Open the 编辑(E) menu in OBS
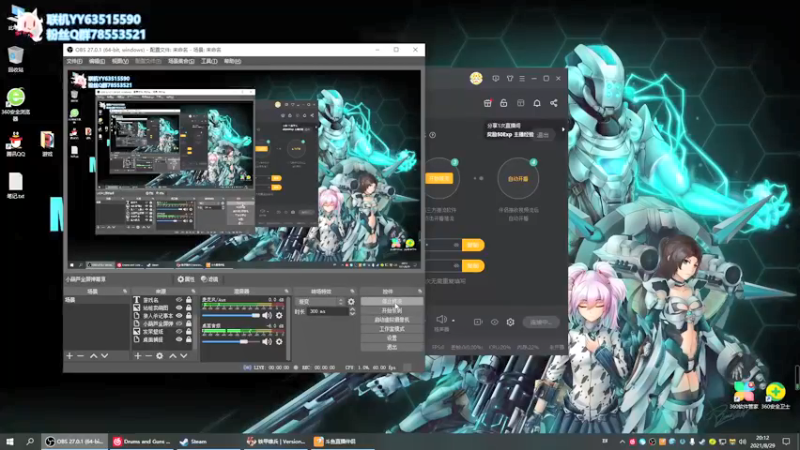Viewport: 800px width, 450px height. [x=96, y=61]
